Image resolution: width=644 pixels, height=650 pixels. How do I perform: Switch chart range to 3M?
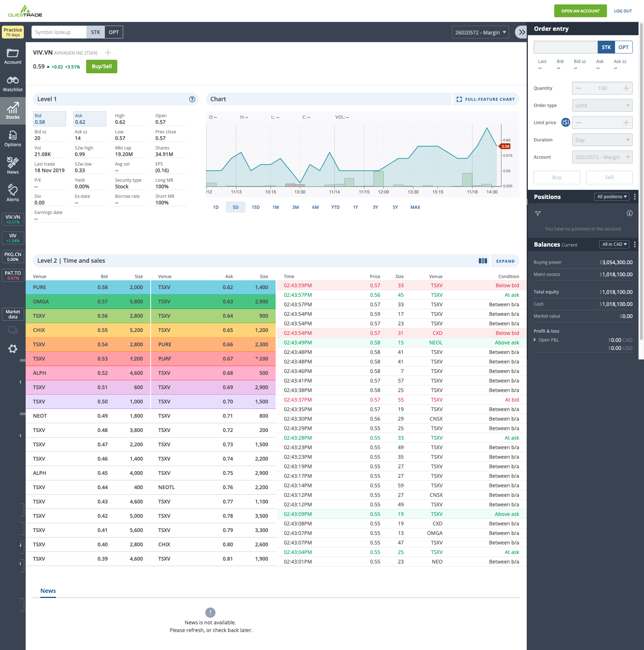point(295,207)
